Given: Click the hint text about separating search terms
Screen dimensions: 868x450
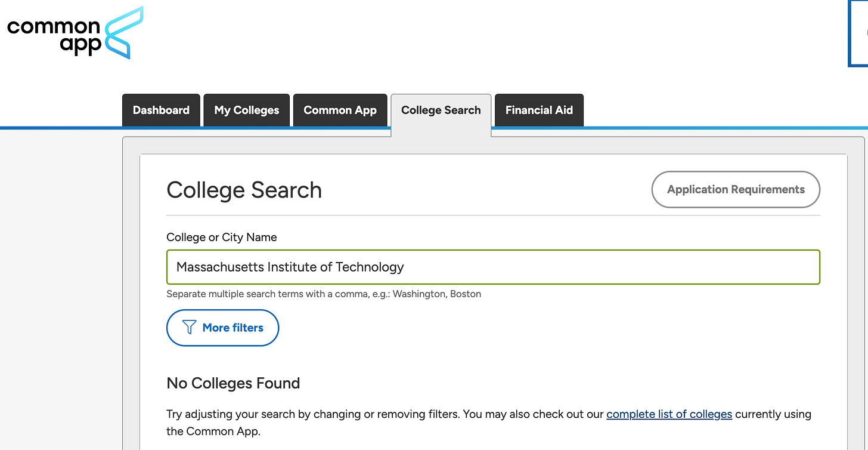Looking at the screenshot, I should [x=324, y=294].
